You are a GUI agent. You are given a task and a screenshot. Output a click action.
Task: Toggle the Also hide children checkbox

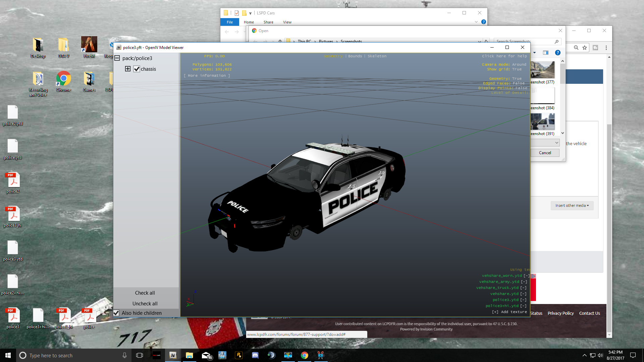point(116,313)
